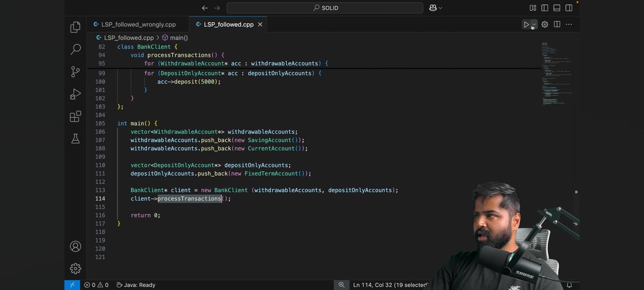Go forward with the right arrow

click(217, 8)
